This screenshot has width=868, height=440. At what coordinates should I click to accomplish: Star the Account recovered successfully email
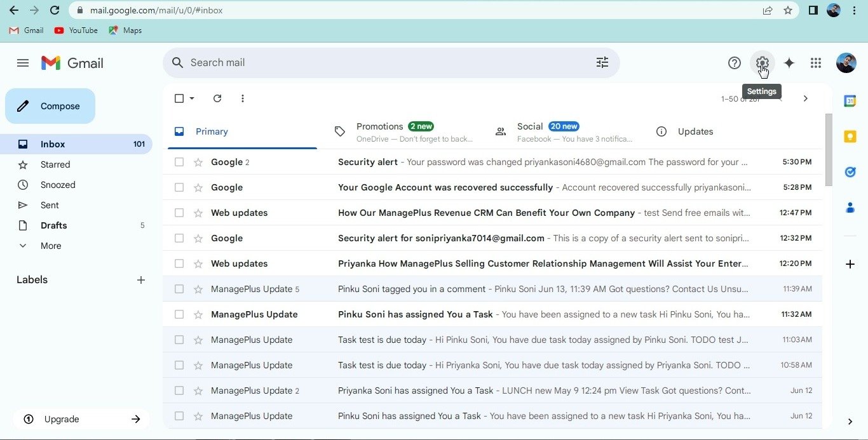click(x=198, y=187)
